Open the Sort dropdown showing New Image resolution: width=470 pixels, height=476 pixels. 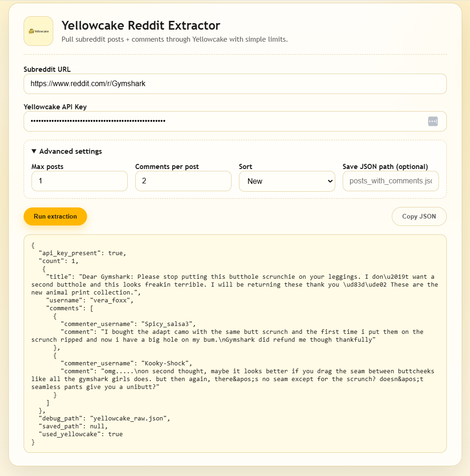tap(287, 181)
